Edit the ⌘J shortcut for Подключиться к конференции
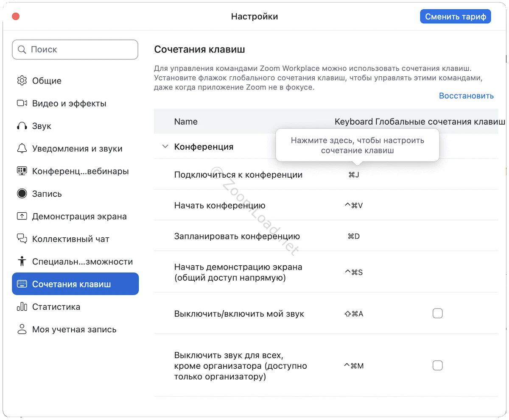The height and width of the screenshot is (420, 509). pyautogui.click(x=354, y=175)
